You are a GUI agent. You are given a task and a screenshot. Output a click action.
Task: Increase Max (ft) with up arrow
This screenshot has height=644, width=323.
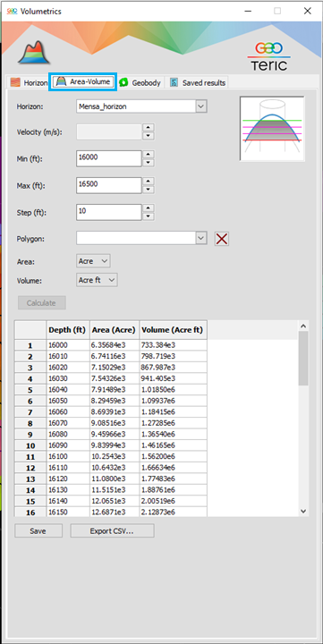pyautogui.click(x=149, y=181)
